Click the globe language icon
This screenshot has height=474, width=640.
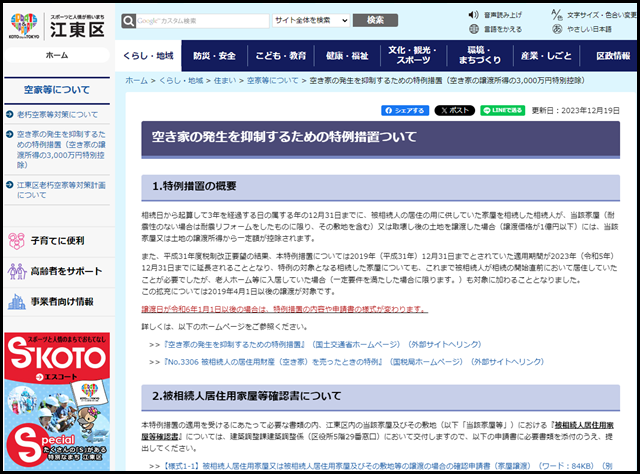(473, 29)
